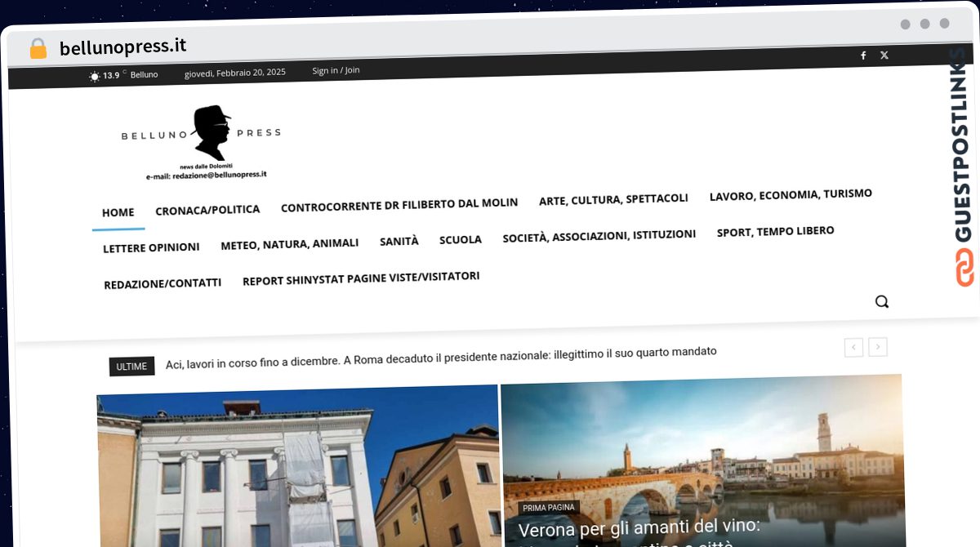Click the sunny weather icon for Belluno
This screenshot has height=547, width=980.
coord(95,76)
